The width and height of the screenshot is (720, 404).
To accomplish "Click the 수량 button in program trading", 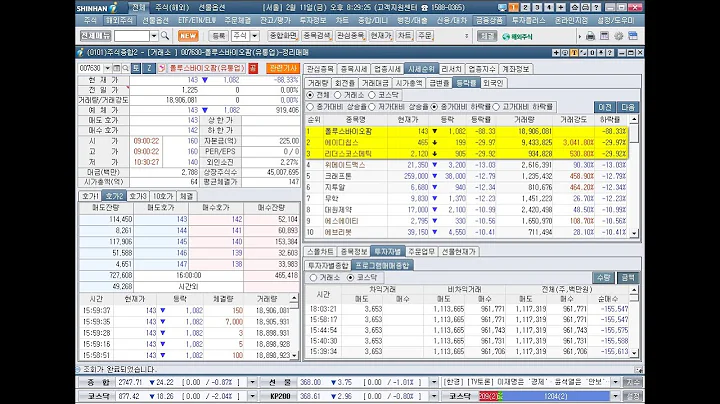I will point(603,278).
